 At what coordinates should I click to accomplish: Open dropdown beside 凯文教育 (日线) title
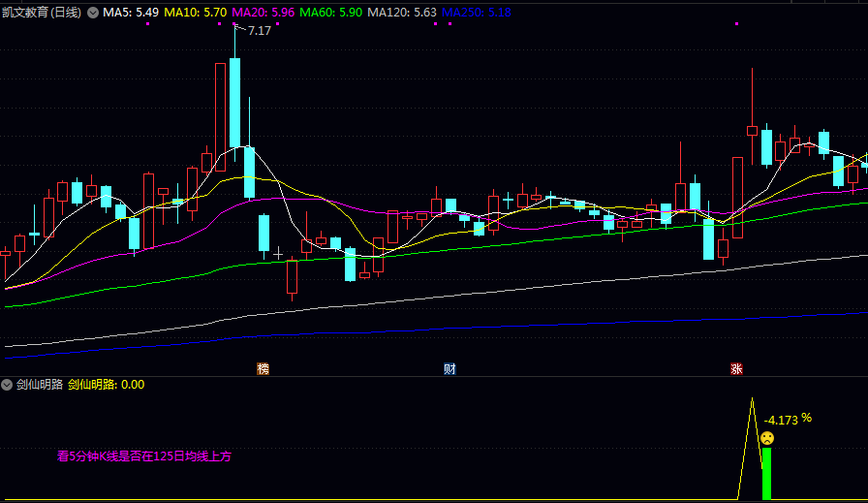click(93, 13)
